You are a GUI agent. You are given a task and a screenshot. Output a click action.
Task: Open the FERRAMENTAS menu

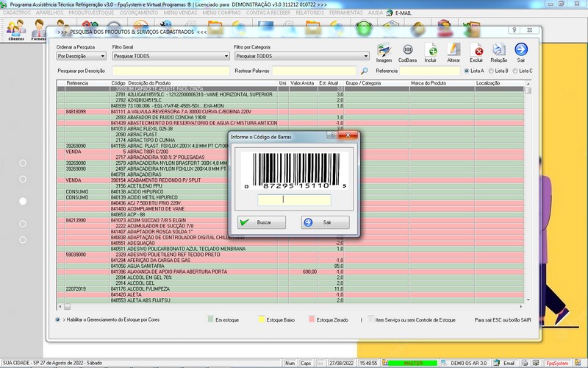pos(346,13)
